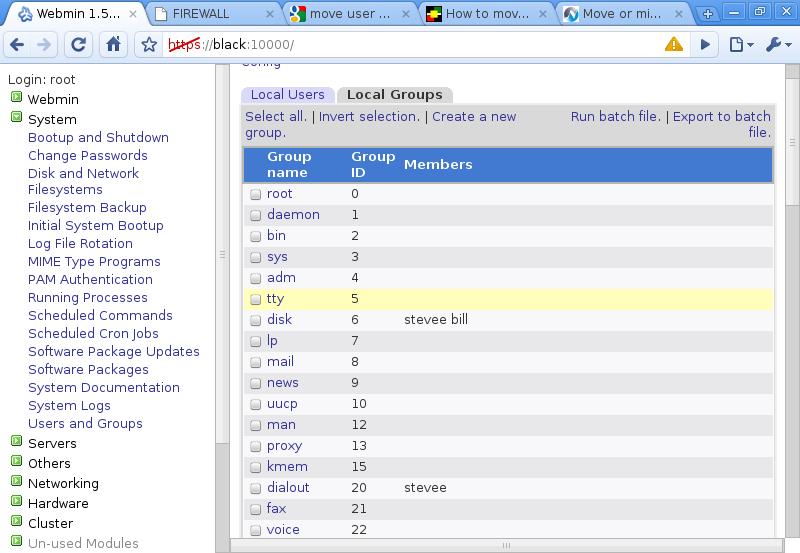Bookmark this page with star icon
This screenshot has width=800, height=553.
pos(149,45)
